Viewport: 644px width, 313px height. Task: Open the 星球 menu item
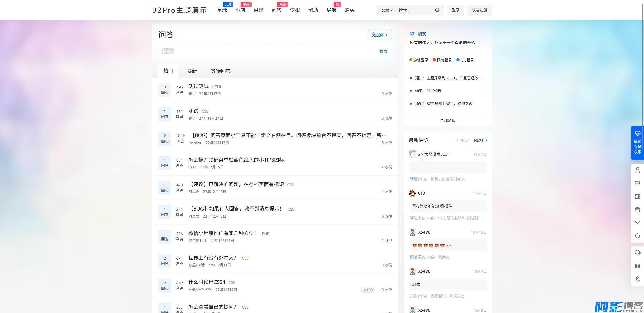coord(222,10)
